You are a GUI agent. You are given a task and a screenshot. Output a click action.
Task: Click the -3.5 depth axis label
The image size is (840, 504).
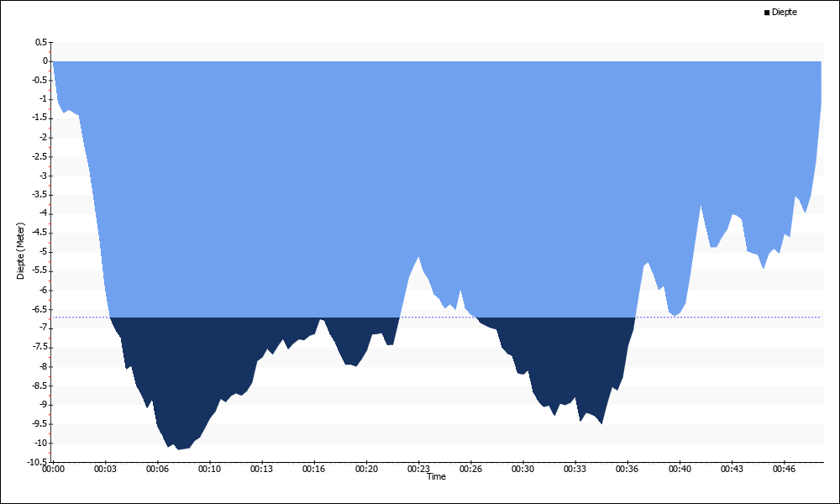40,195
